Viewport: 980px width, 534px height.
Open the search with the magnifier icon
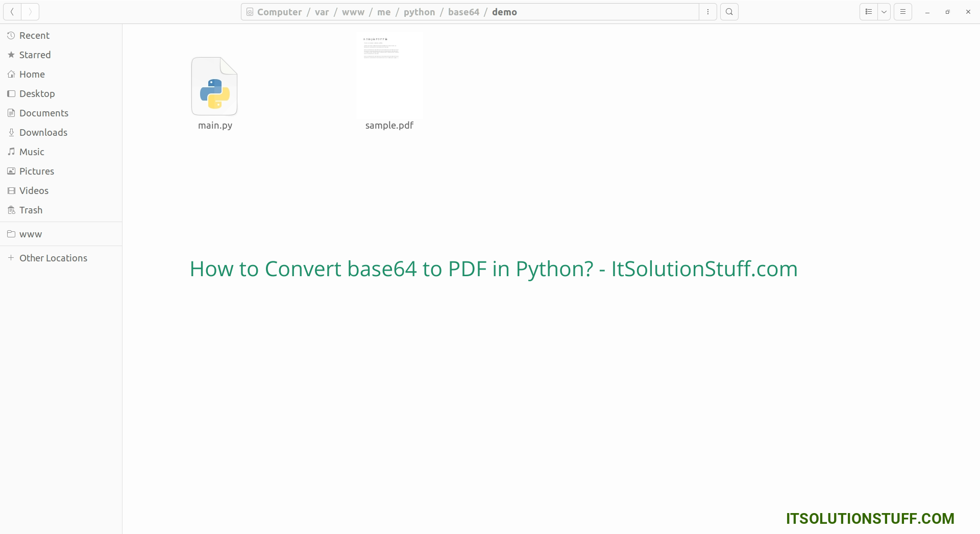[729, 11]
